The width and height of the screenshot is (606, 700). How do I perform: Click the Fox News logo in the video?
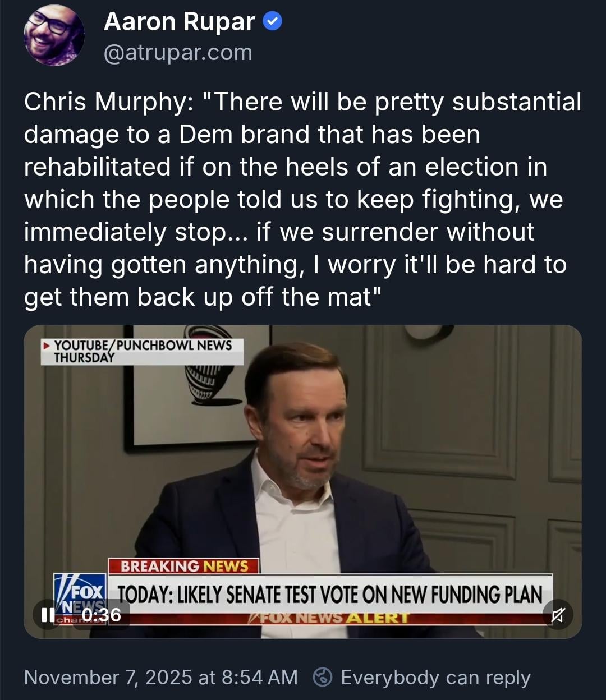pyautogui.click(x=81, y=592)
